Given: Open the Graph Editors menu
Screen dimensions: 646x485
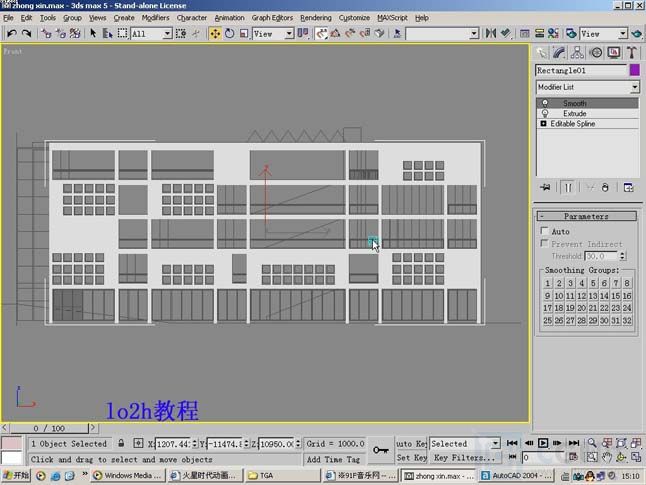Looking at the screenshot, I should pos(272,18).
